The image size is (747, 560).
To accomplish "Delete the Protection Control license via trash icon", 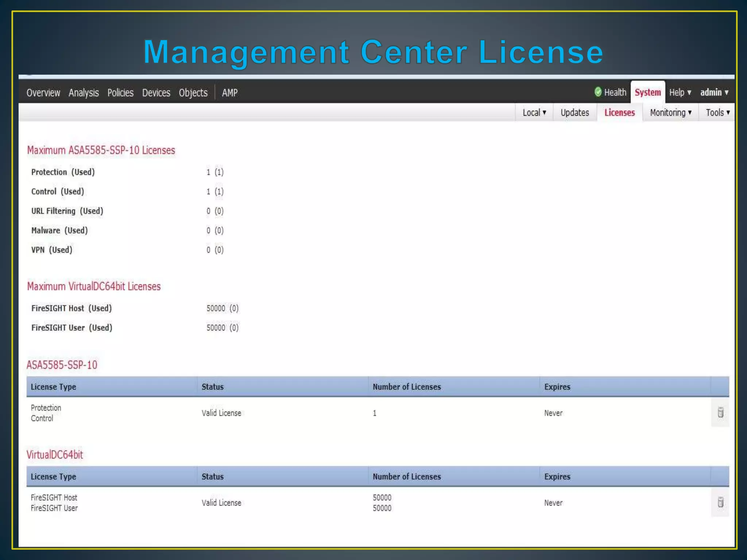I will point(720,412).
